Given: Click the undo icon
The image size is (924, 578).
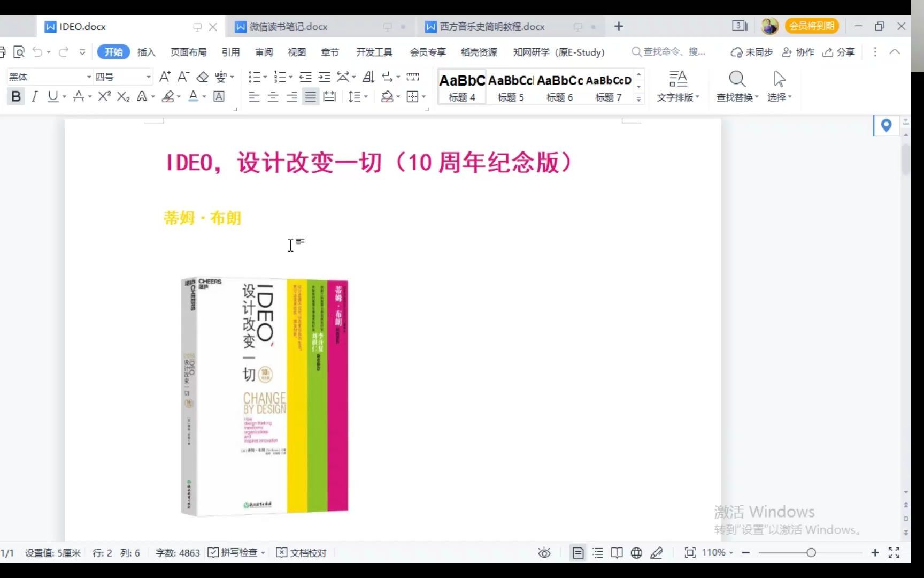Looking at the screenshot, I should pyautogui.click(x=37, y=52).
